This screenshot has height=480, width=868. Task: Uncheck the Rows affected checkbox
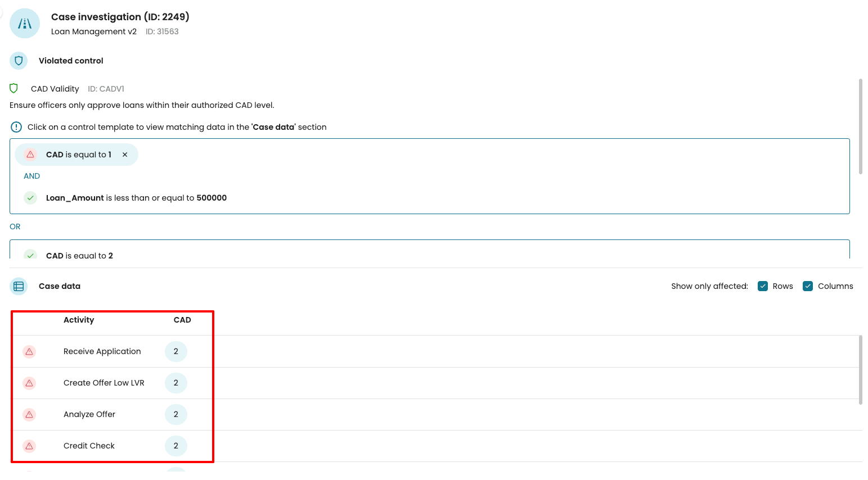763,286
